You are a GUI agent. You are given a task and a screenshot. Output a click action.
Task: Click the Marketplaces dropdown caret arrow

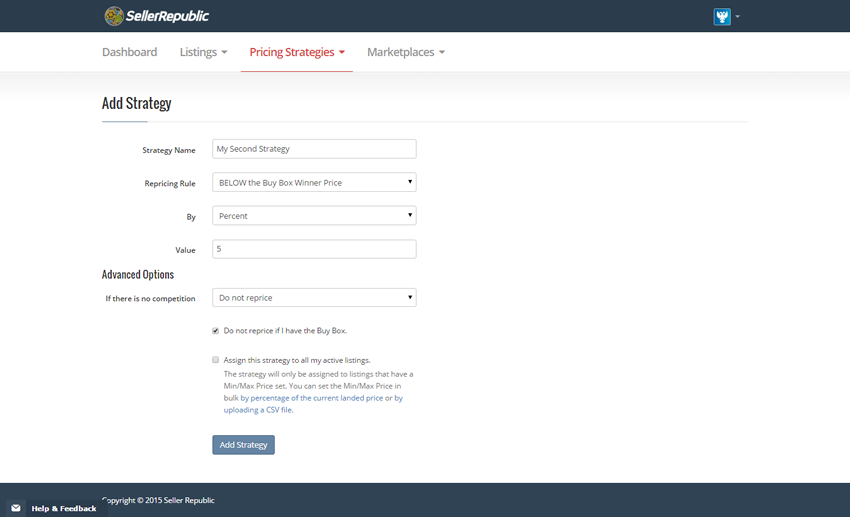442,52
